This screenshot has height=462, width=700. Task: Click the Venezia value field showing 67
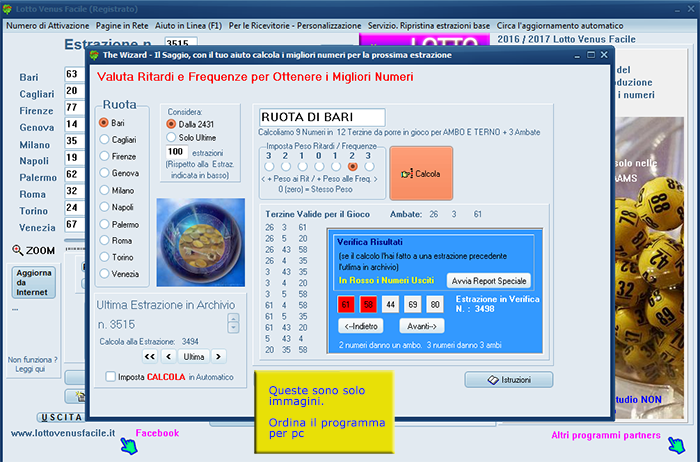click(x=74, y=224)
